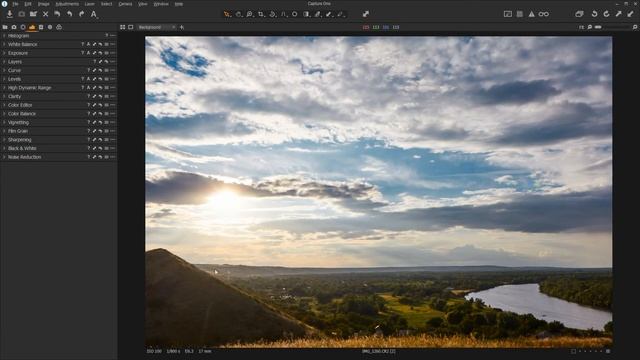Open the Camera menu
Screen dimensions: 640x360
(x=125, y=4)
